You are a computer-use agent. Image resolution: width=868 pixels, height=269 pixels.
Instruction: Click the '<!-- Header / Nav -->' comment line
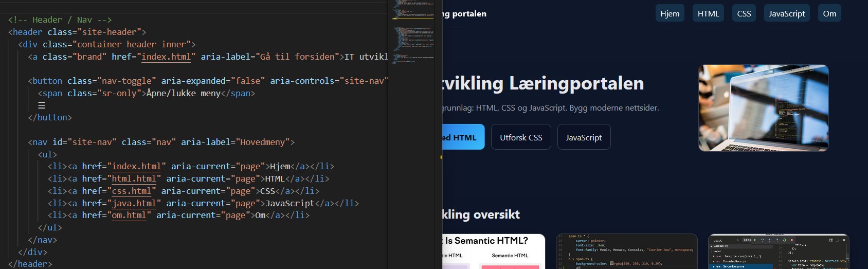click(x=60, y=20)
